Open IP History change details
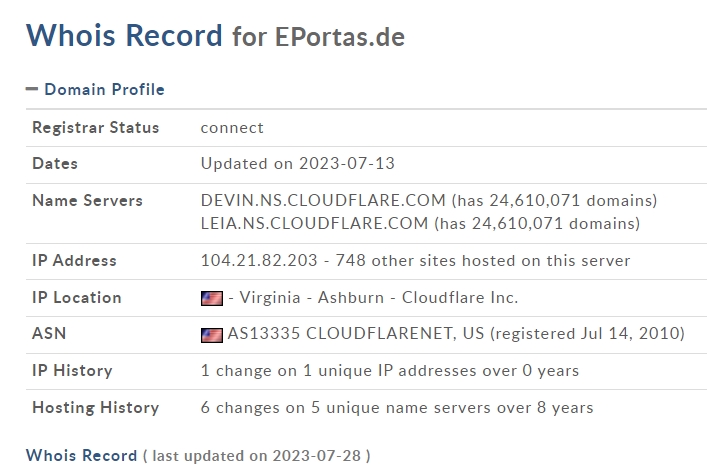The width and height of the screenshot is (707, 474). click(x=390, y=371)
